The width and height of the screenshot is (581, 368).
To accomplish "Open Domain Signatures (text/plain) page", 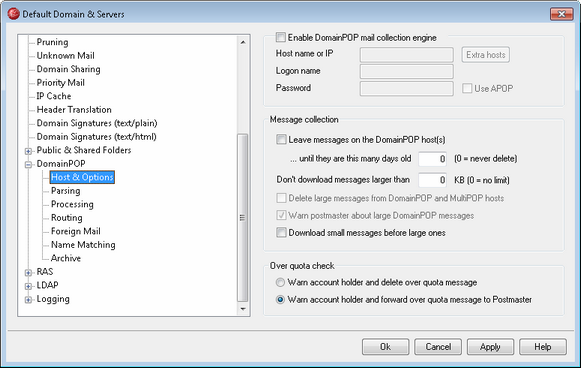I will (x=97, y=123).
